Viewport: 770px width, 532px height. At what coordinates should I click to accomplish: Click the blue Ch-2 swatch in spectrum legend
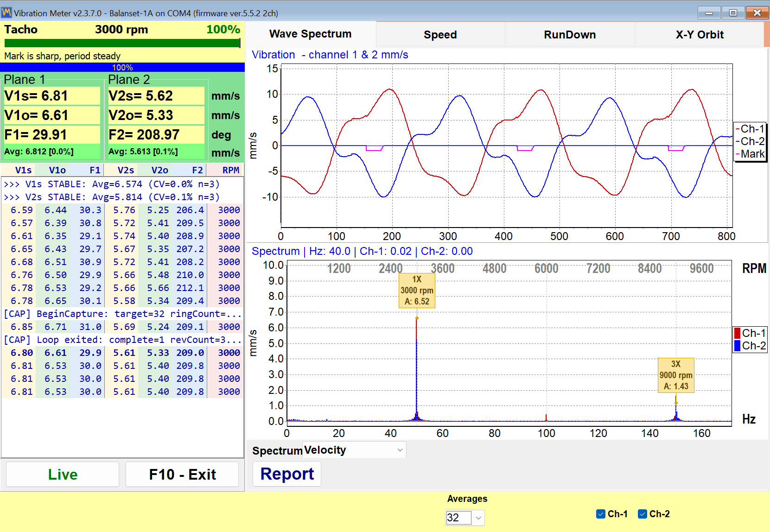(x=737, y=346)
